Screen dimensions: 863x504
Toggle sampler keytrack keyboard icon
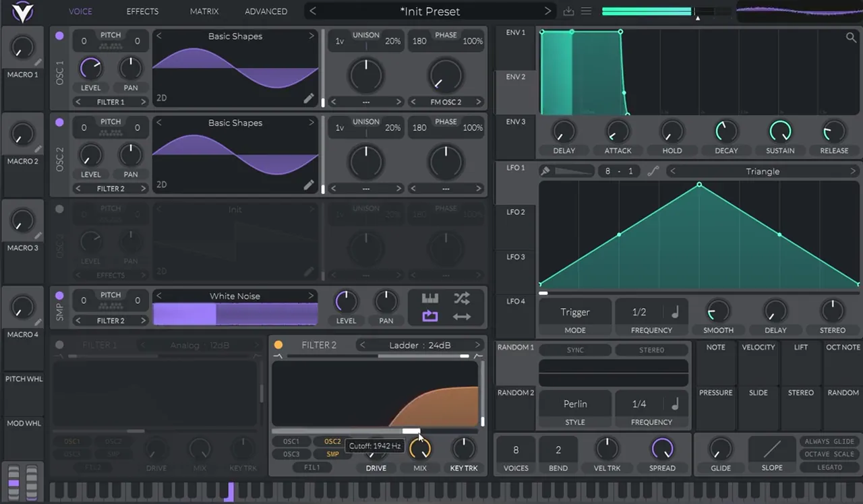430,298
